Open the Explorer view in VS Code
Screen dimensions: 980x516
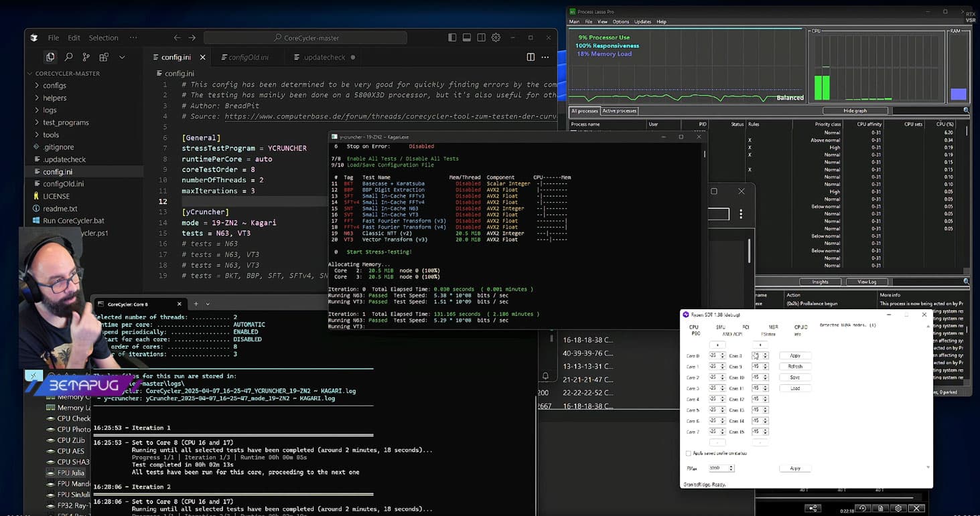tap(50, 58)
